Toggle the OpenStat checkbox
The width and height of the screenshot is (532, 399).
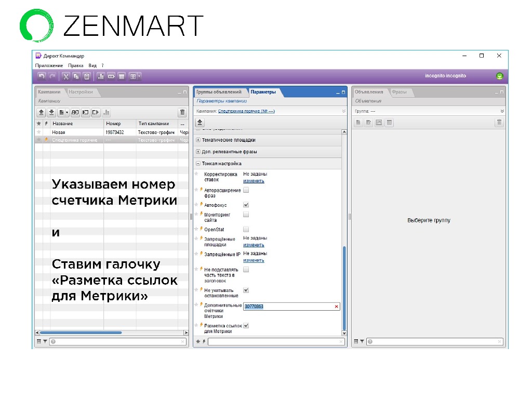click(246, 229)
